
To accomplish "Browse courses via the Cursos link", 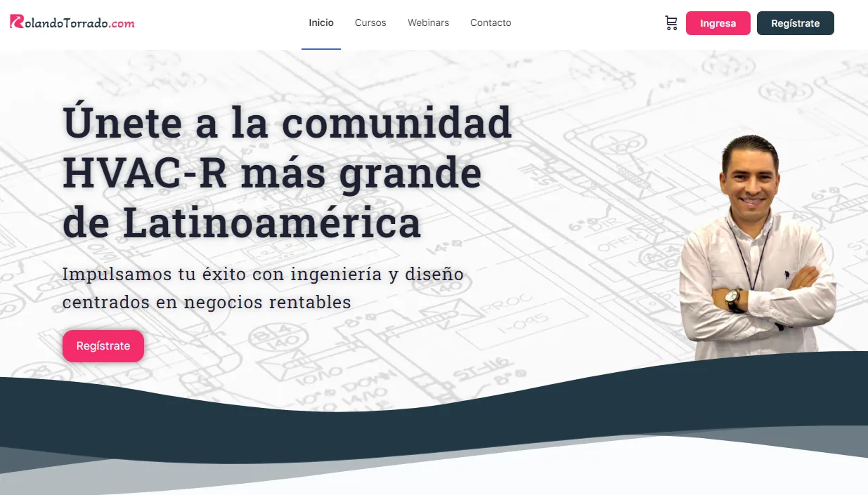I will click(x=370, y=22).
